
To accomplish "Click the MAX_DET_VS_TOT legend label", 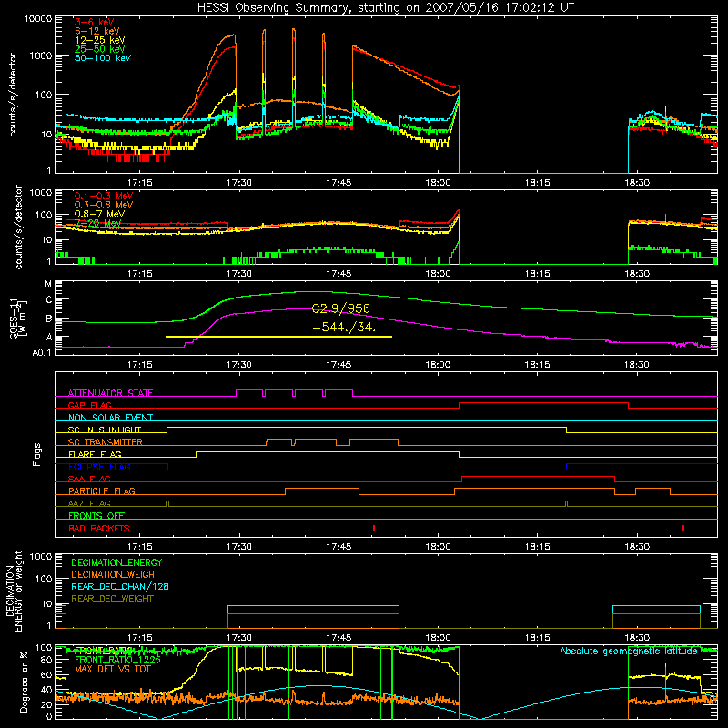I will pyautogui.click(x=112, y=669).
